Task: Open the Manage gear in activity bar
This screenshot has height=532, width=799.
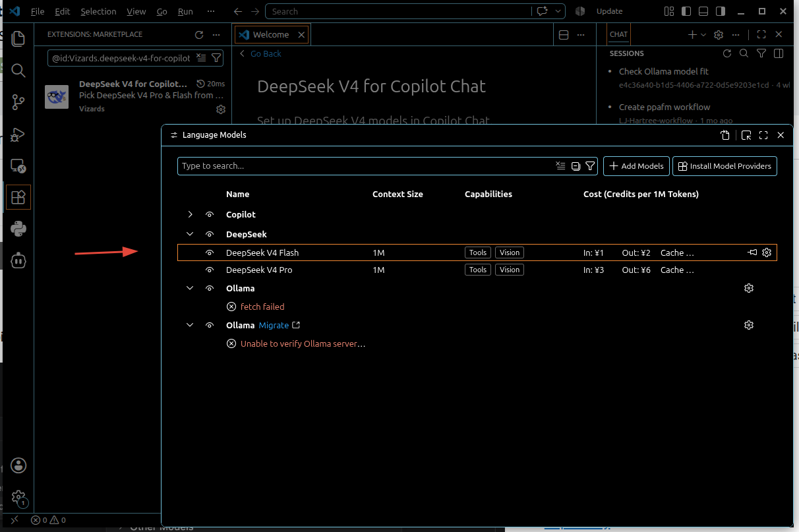Action: point(18,497)
